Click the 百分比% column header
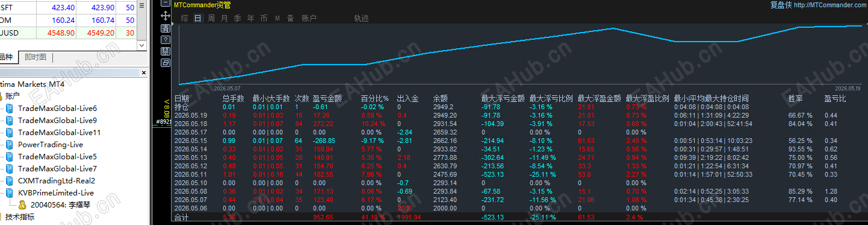The width and height of the screenshot is (868, 225). pyautogui.click(x=374, y=98)
